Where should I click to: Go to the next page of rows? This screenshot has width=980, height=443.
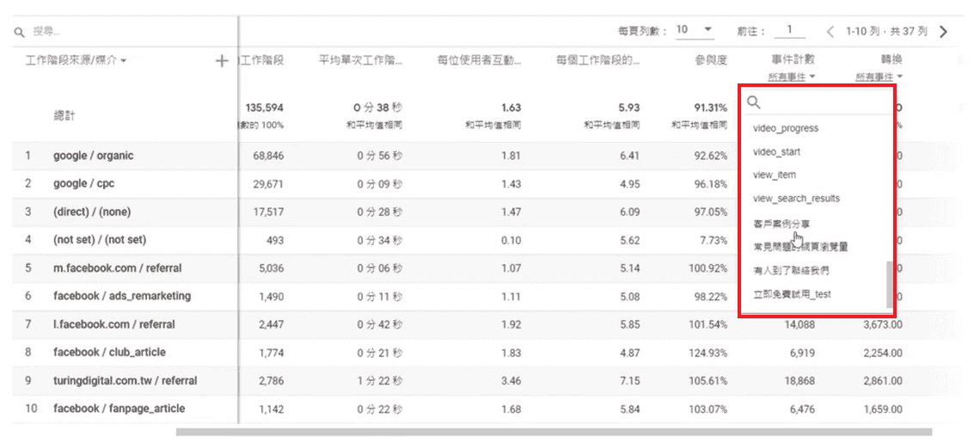tap(943, 31)
